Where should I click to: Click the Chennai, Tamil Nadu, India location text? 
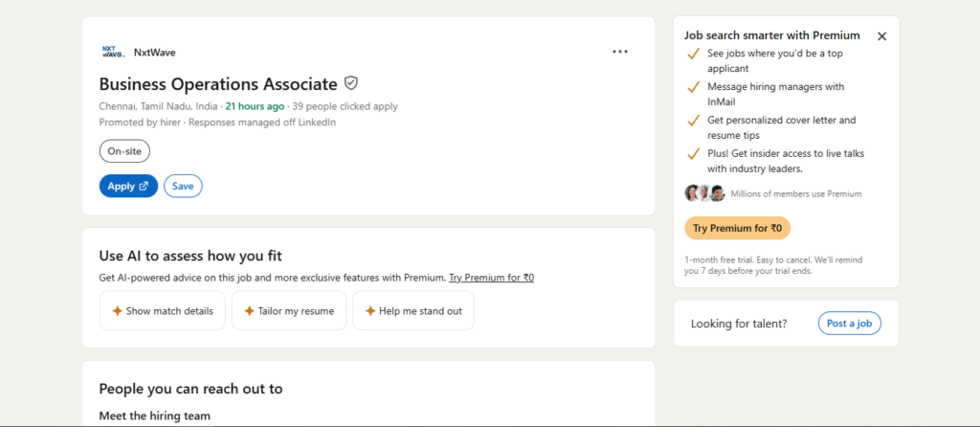coord(158,106)
